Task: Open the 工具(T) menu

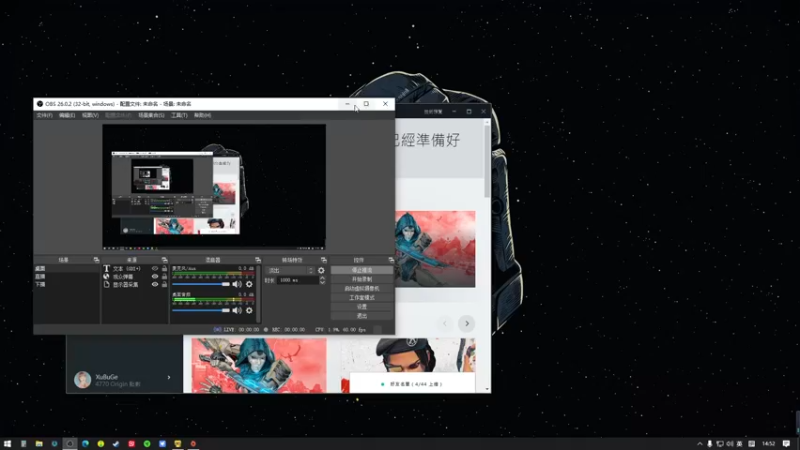Action: click(x=179, y=115)
